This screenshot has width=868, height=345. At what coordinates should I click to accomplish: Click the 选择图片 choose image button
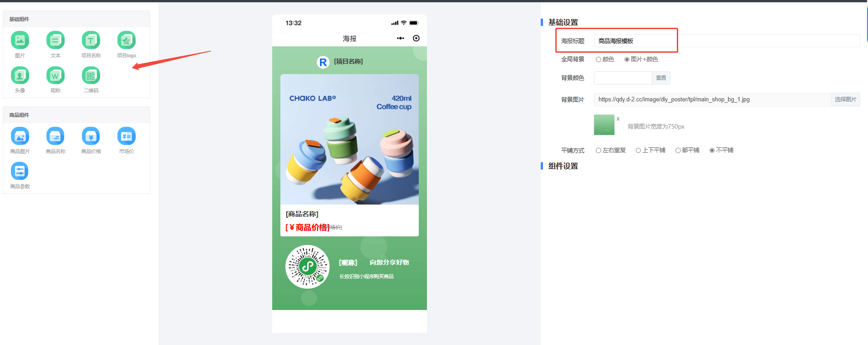click(x=845, y=100)
